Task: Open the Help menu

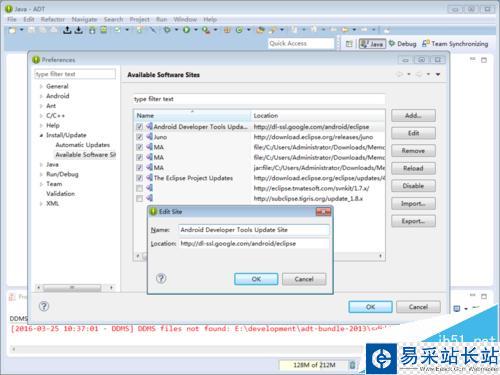Action: pyautogui.click(x=210, y=19)
